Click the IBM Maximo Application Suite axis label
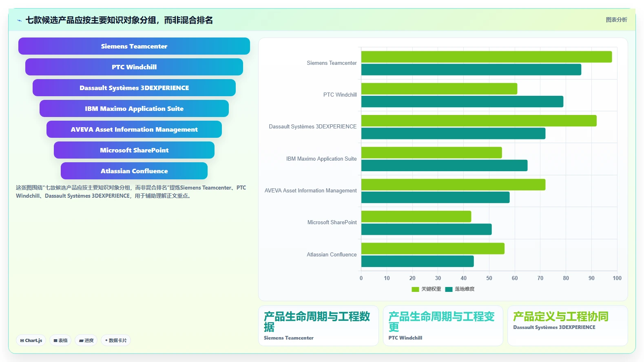644x362 pixels. click(x=321, y=159)
